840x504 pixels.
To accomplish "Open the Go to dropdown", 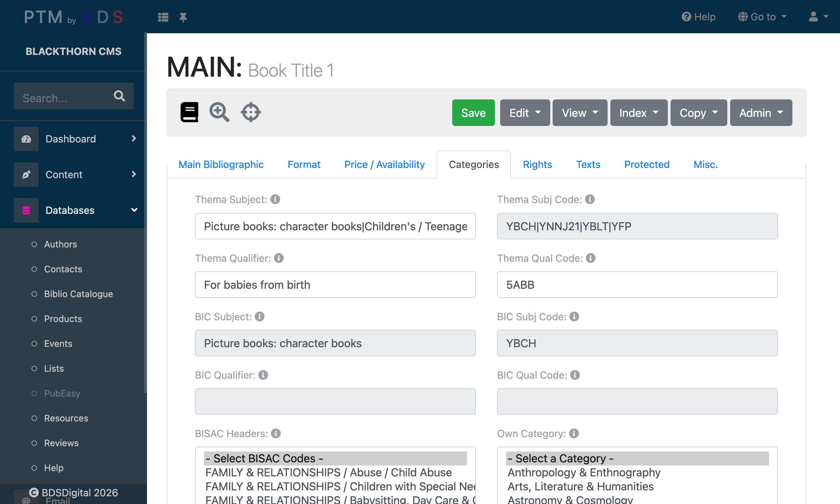I will [x=762, y=17].
